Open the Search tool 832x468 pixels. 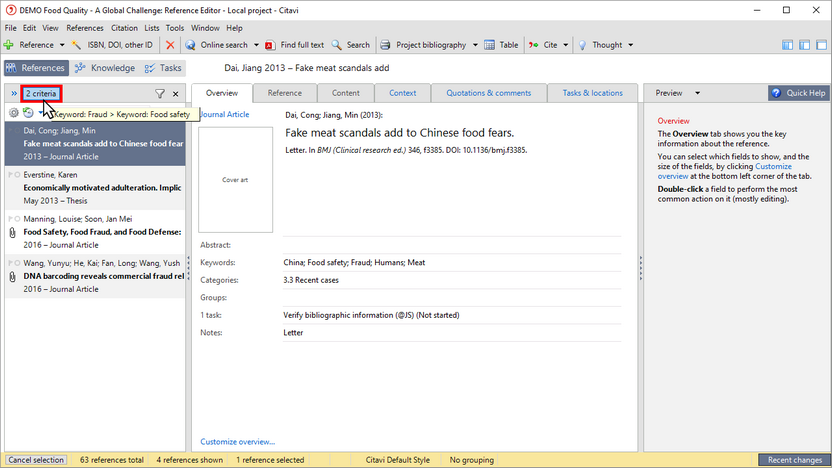(350, 45)
